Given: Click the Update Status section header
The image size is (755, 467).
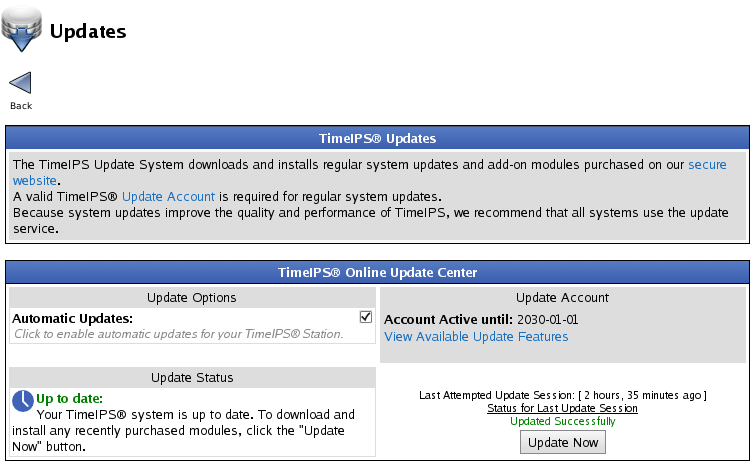Looking at the screenshot, I should tap(192, 377).
